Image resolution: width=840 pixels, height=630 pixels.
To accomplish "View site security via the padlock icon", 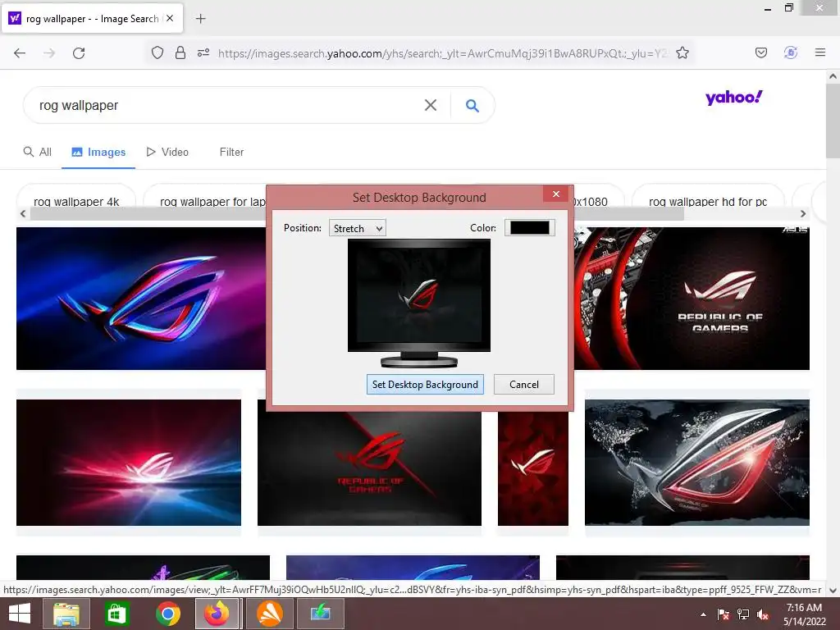I will tap(180, 52).
